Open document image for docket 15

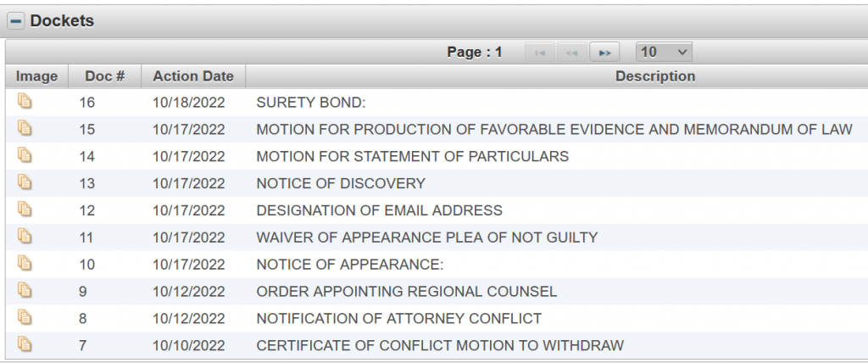click(x=25, y=129)
